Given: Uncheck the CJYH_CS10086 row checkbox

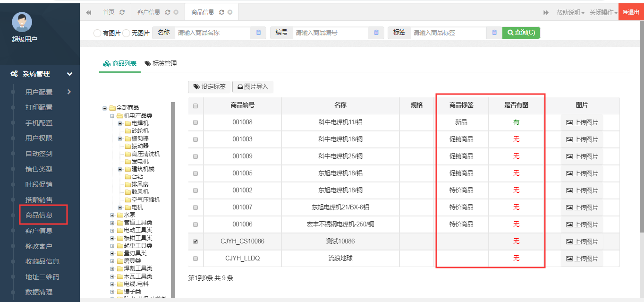Looking at the screenshot, I should pyautogui.click(x=195, y=242).
